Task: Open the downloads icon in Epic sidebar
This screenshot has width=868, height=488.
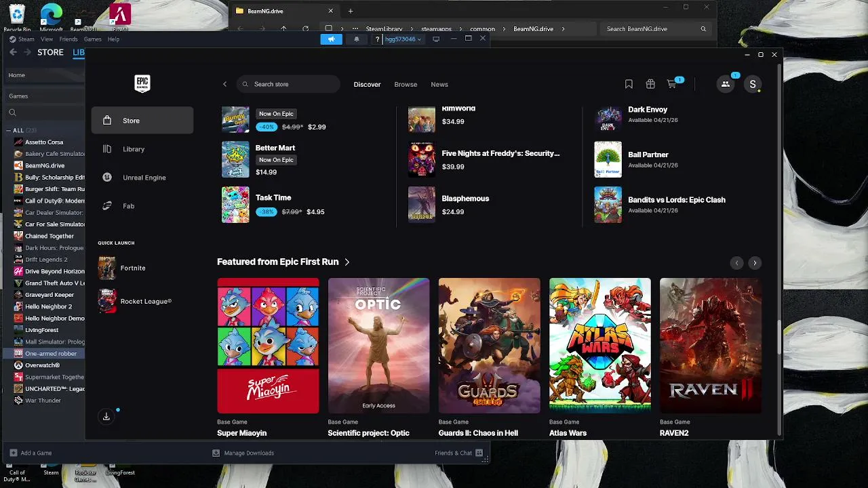Action: 106,416
